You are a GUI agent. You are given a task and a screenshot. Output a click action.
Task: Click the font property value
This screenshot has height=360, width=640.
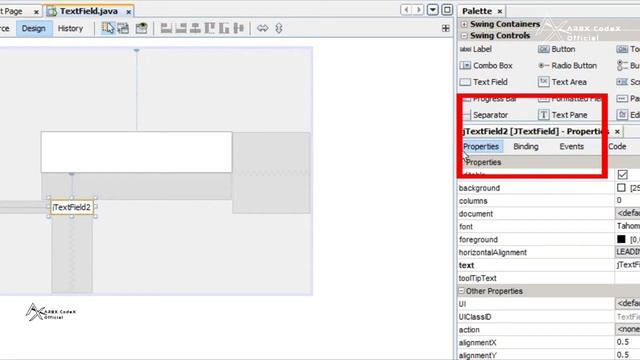(x=628, y=226)
